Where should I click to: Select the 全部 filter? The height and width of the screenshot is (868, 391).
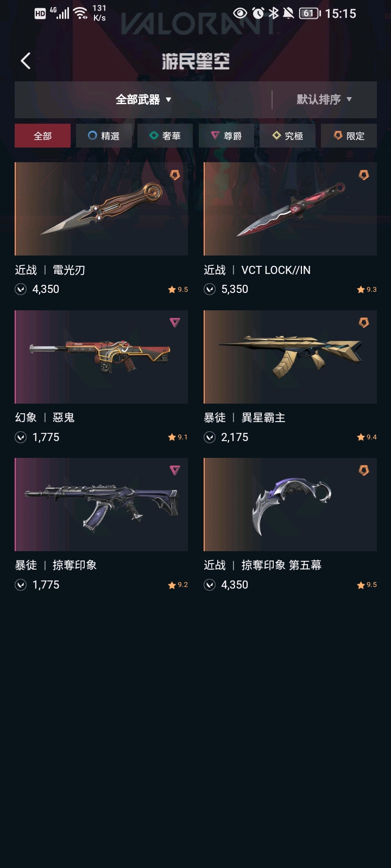(42, 136)
